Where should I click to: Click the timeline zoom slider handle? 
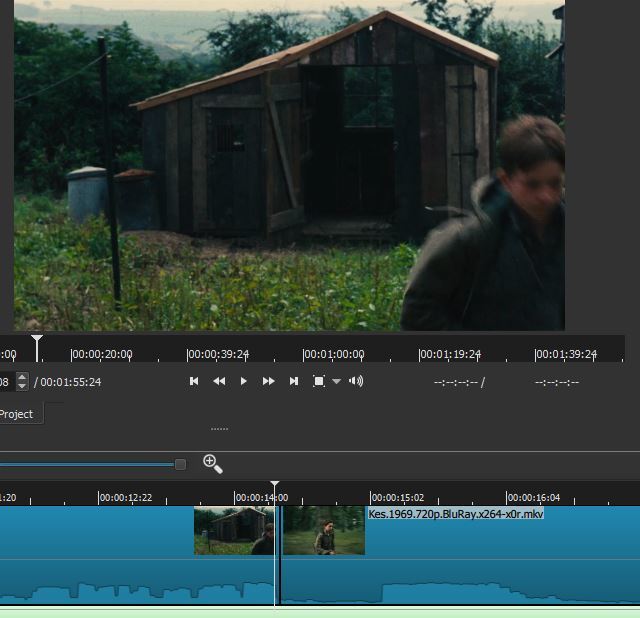pos(180,464)
